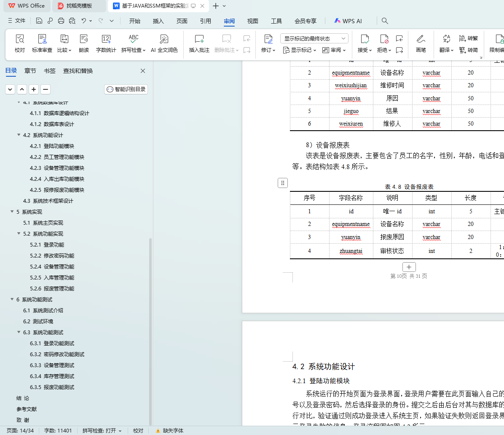The image size is (504, 435).
Task: Collapse outline levels chevron-up button
Action: [x=22, y=89]
